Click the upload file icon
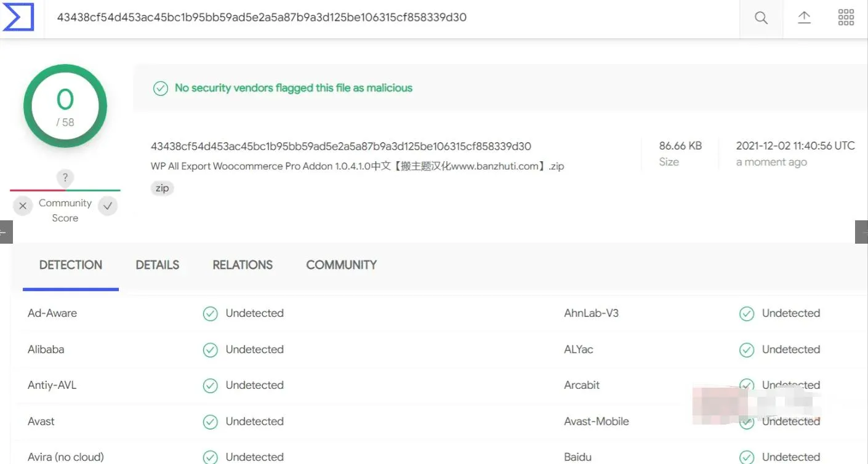 point(804,17)
